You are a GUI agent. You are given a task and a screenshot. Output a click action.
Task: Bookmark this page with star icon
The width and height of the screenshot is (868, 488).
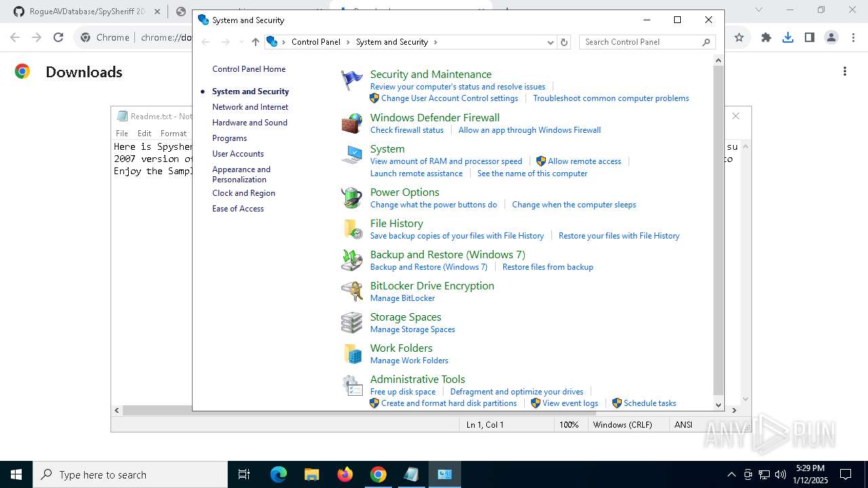739,38
